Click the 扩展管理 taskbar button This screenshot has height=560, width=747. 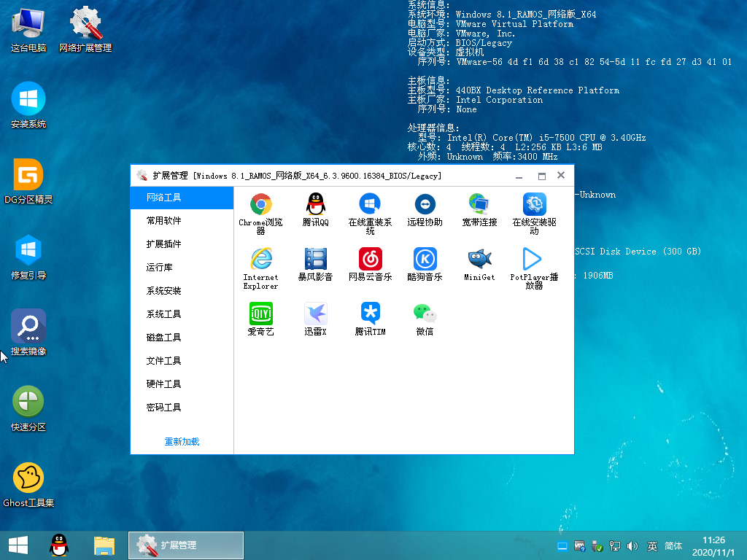[186, 545]
